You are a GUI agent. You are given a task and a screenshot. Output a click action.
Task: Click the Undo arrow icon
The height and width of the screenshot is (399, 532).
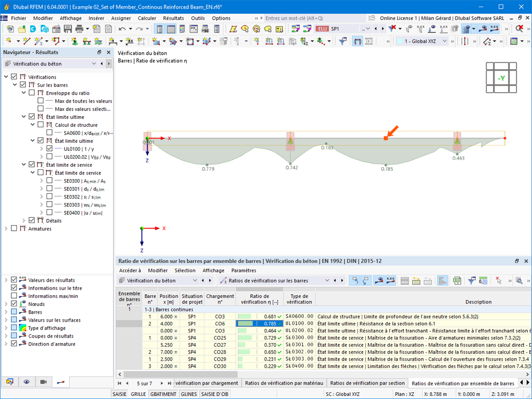(x=122, y=29)
